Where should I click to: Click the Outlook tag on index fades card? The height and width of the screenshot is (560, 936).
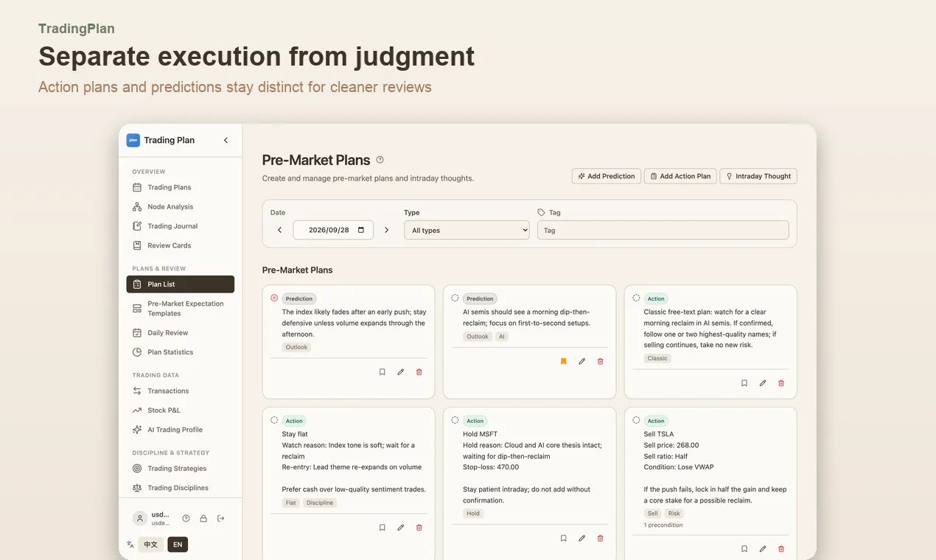click(x=297, y=347)
